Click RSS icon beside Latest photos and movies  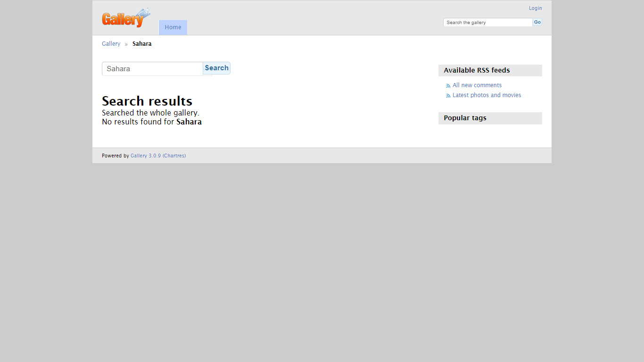coord(448,96)
